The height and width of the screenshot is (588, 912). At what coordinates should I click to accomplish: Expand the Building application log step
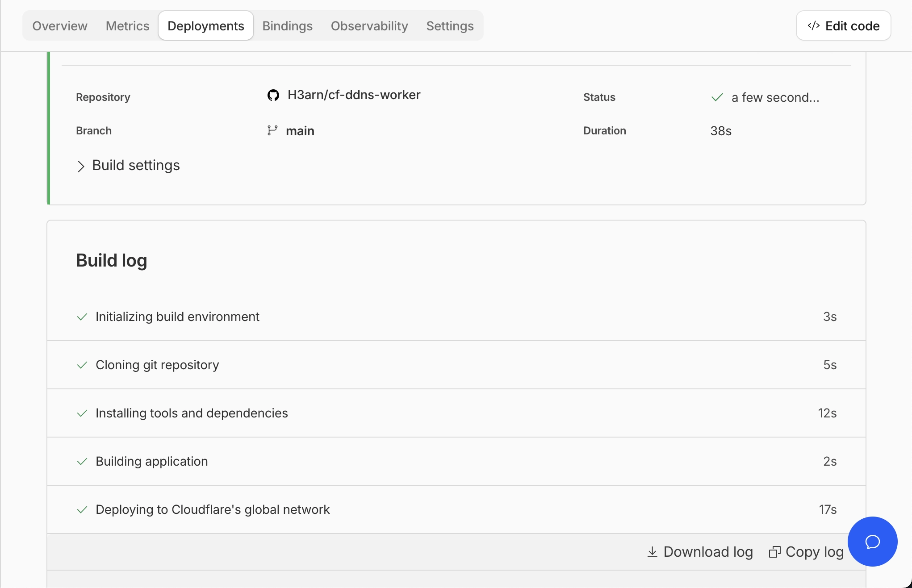[x=152, y=461]
